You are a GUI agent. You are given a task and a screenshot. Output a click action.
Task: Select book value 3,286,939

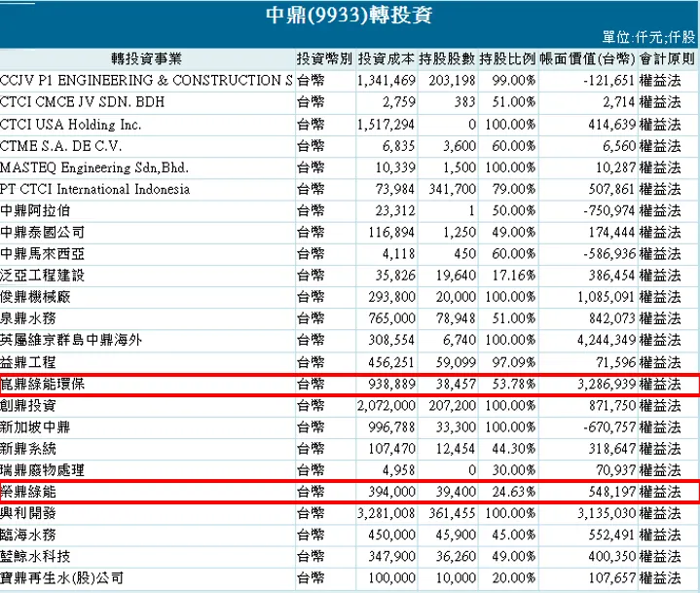tap(607, 384)
